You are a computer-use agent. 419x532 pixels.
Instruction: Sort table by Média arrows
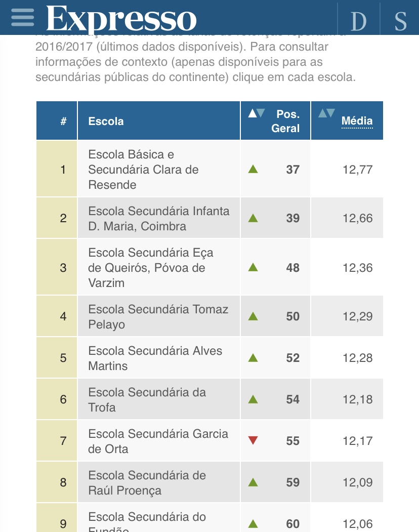(326, 113)
